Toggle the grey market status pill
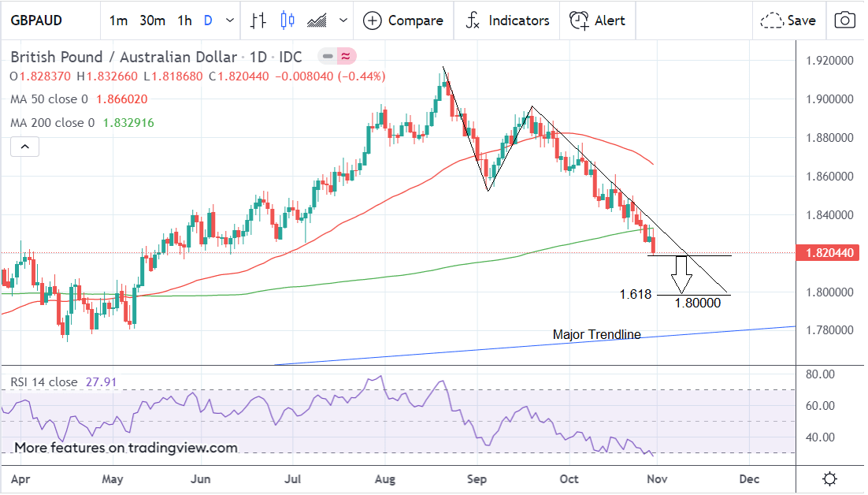This screenshot has height=495, width=868. (x=328, y=57)
